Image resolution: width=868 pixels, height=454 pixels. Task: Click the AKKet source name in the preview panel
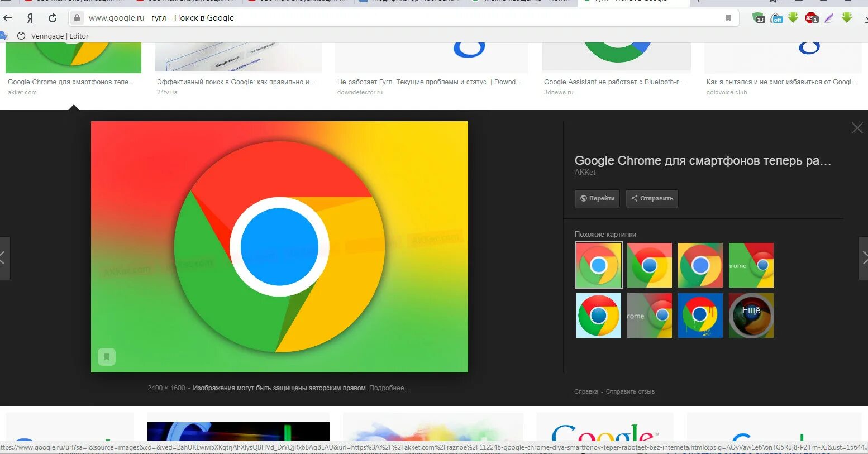pos(585,172)
